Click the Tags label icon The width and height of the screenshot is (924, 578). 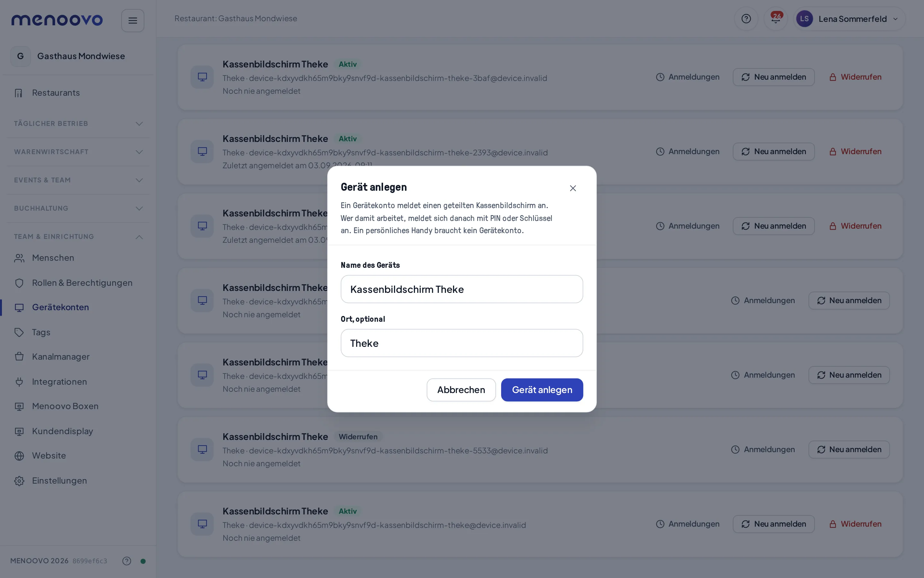(19, 332)
